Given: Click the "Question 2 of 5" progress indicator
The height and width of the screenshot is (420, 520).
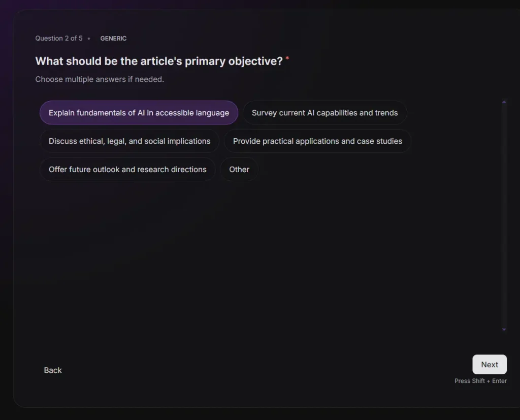Looking at the screenshot, I should (x=59, y=38).
